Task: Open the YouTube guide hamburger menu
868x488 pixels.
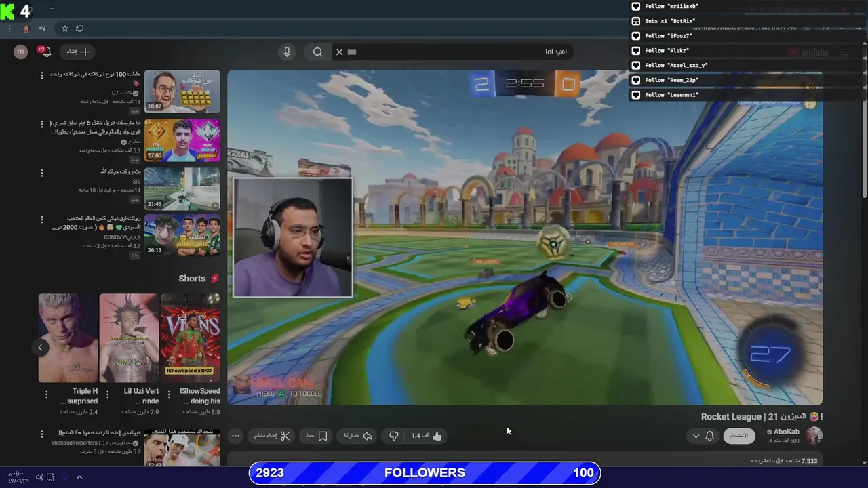Action: pyautogui.click(x=845, y=52)
